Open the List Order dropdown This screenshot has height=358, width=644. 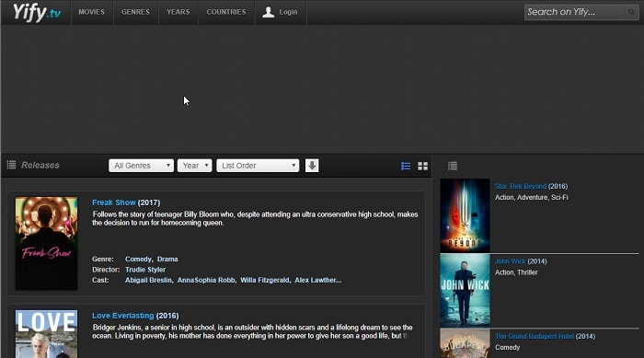[258, 166]
